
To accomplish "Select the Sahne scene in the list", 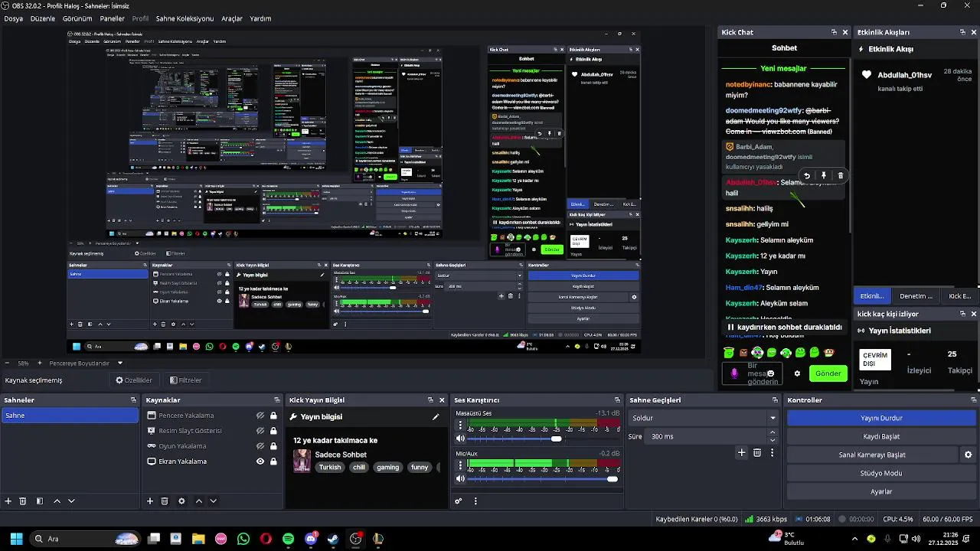I will tap(70, 416).
